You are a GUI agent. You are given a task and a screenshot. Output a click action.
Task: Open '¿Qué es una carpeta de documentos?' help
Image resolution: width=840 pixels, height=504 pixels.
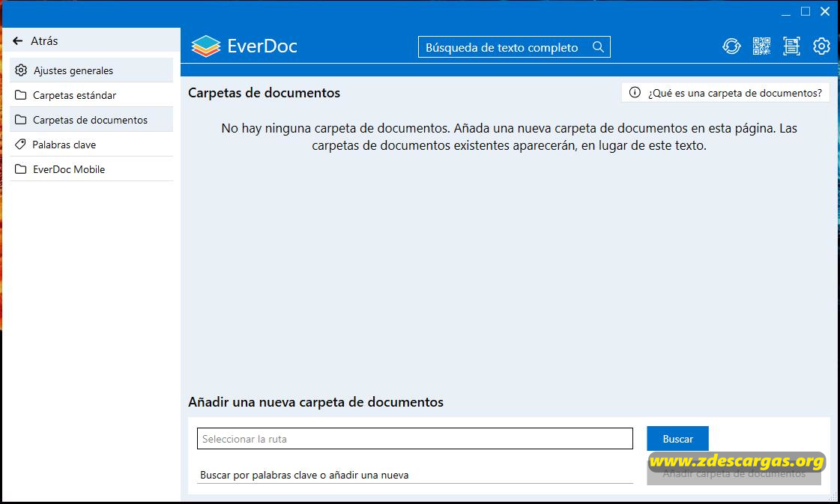point(725,93)
